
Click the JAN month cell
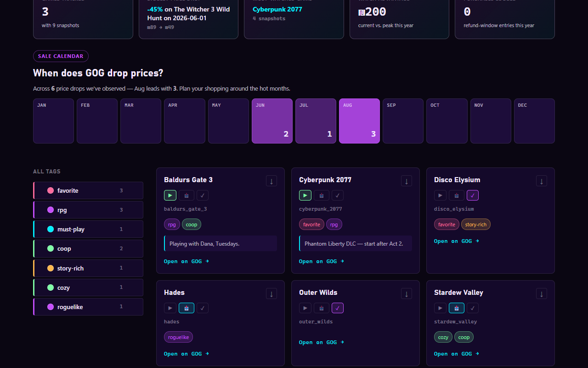tap(53, 121)
